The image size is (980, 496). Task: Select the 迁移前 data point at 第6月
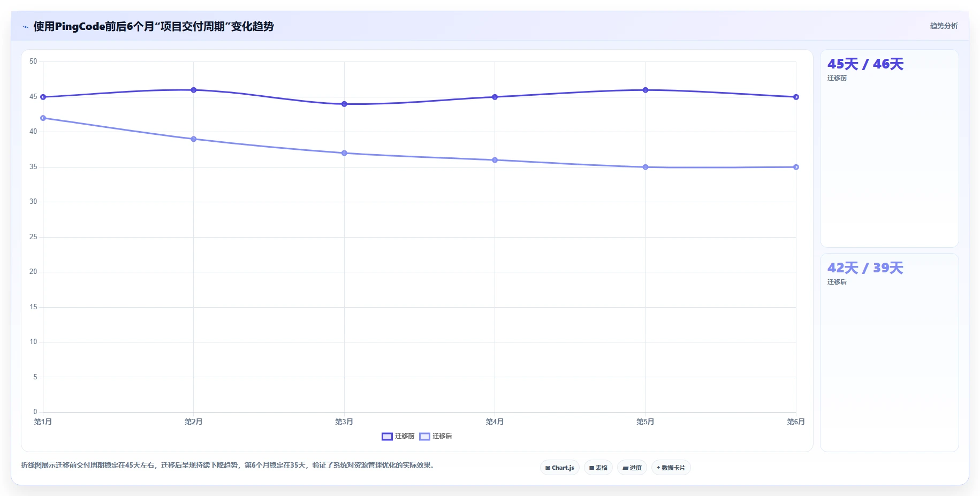[796, 97]
